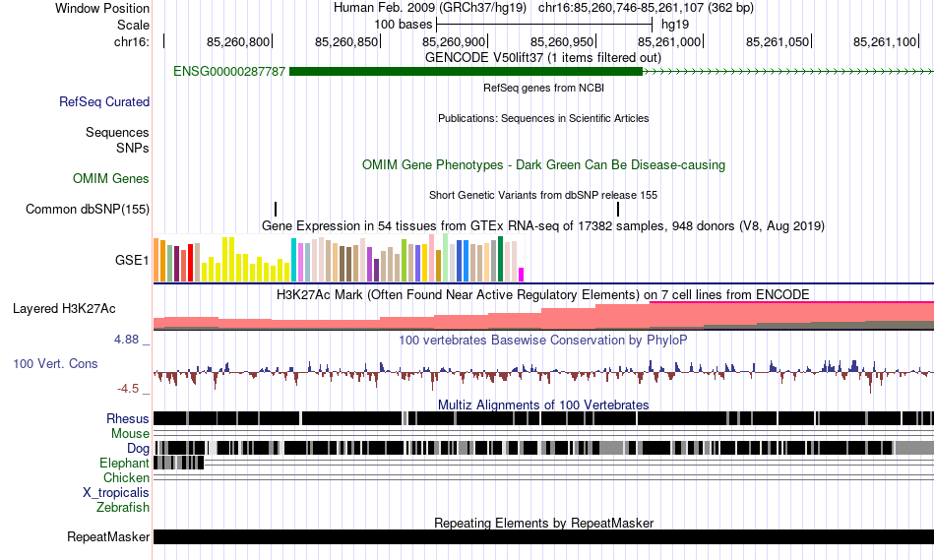
Task: Click the SNPs track label
Action: 133,148
